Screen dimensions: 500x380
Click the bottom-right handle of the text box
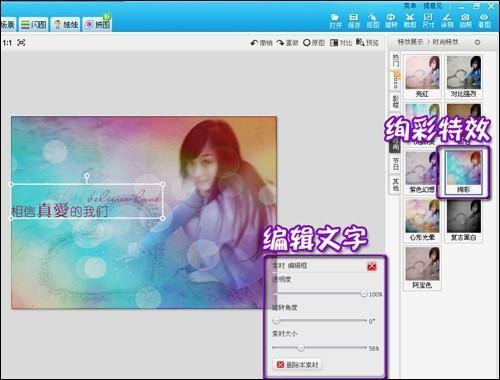point(163,218)
